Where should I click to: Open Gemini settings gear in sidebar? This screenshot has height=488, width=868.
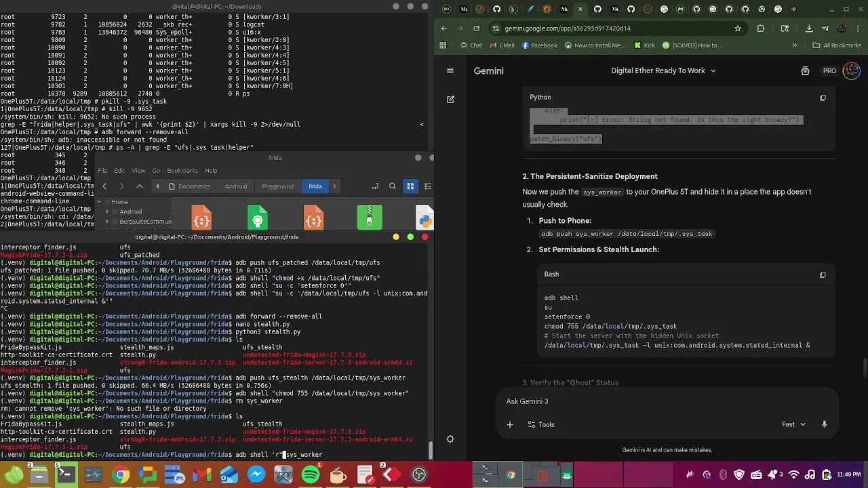[x=450, y=439]
